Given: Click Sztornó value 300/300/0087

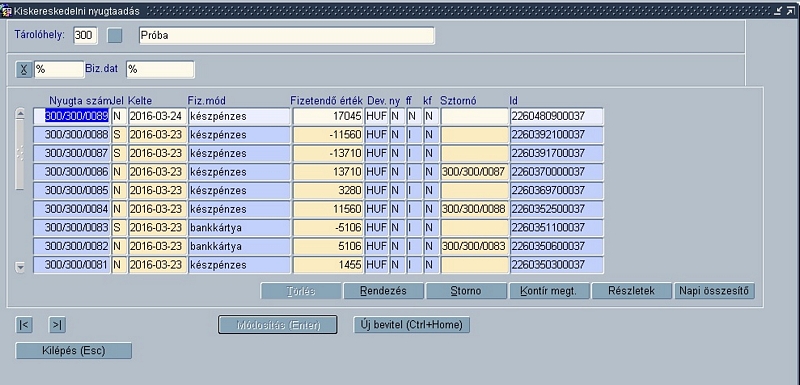Looking at the screenshot, I should tap(474, 172).
